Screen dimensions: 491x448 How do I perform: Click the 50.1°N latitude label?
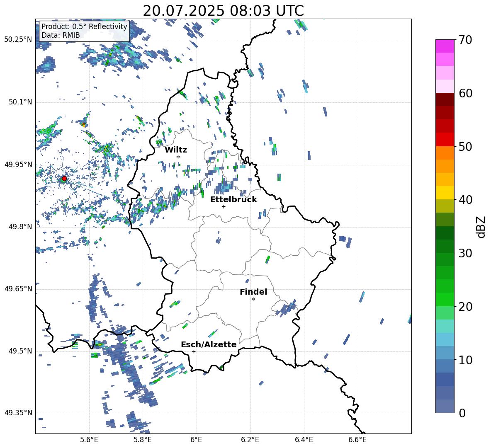tap(20, 102)
